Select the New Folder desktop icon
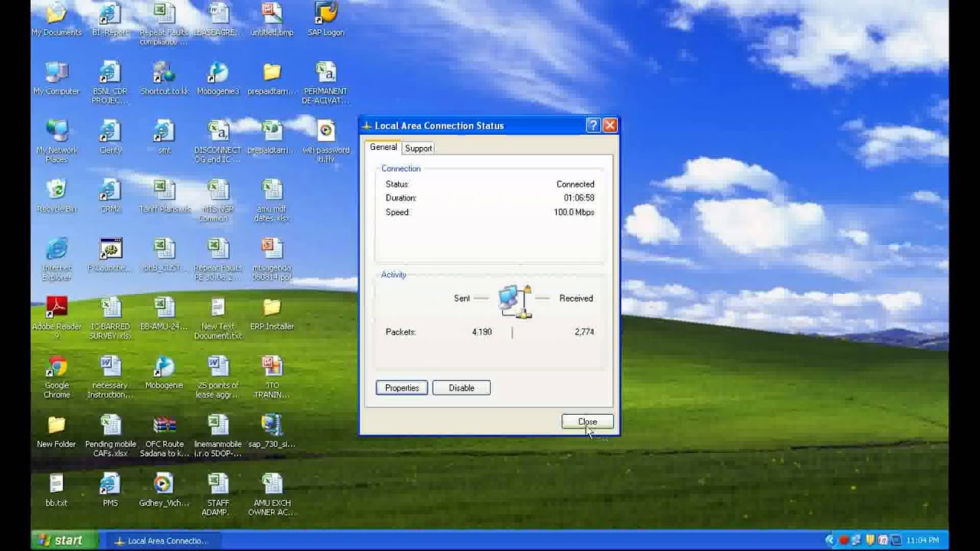Image resolution: width=980 pixels, height=551 pixels. click(x=57, y=432)
